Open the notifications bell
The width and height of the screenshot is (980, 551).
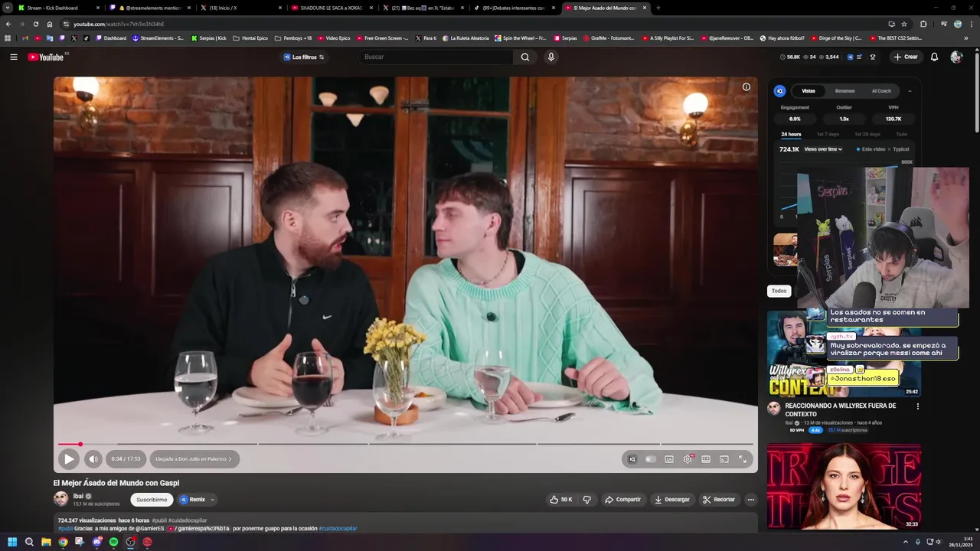[934, 57]
